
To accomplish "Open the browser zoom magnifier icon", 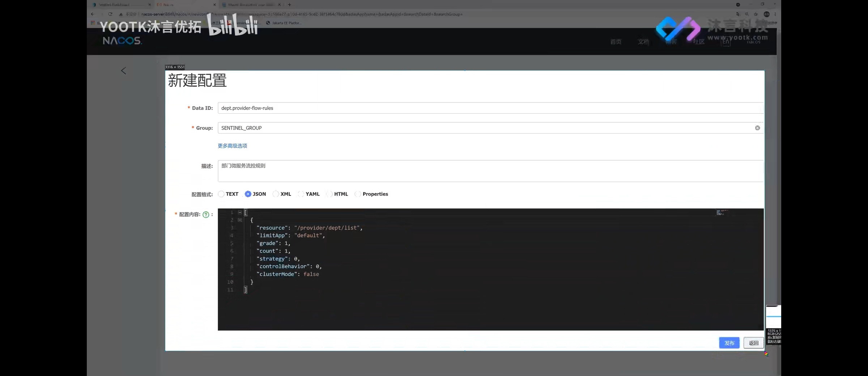I will (747, 14).
